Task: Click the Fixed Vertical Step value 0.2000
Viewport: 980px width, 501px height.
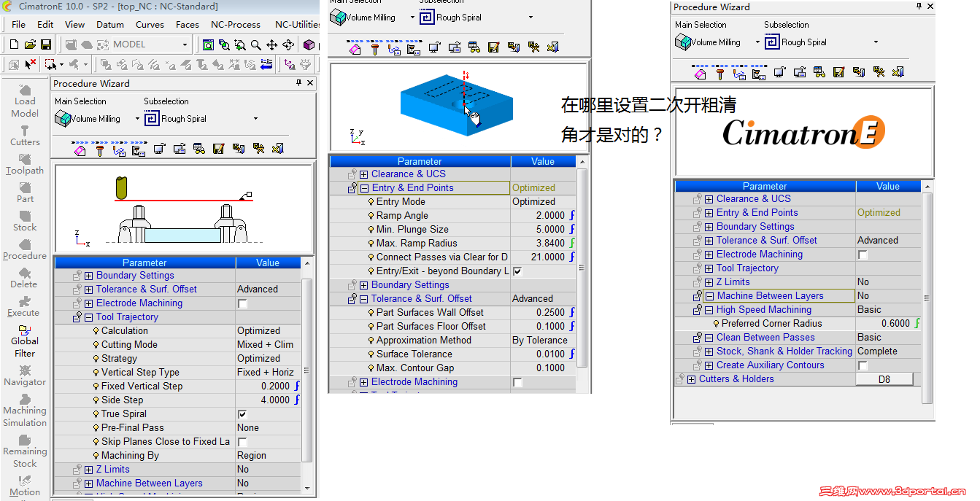Action: pos(275,387)
